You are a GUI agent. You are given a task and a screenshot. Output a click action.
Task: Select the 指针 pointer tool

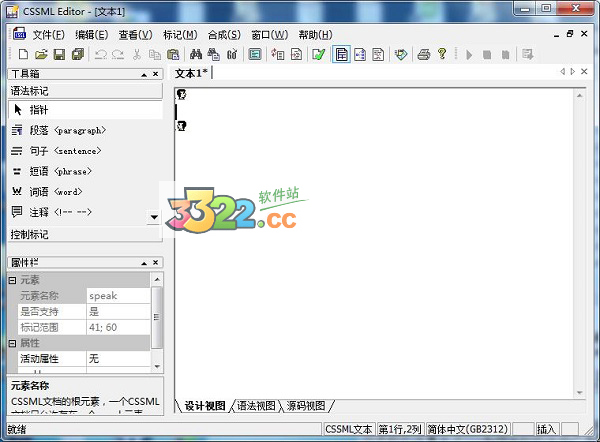click(x=85, y=110)
